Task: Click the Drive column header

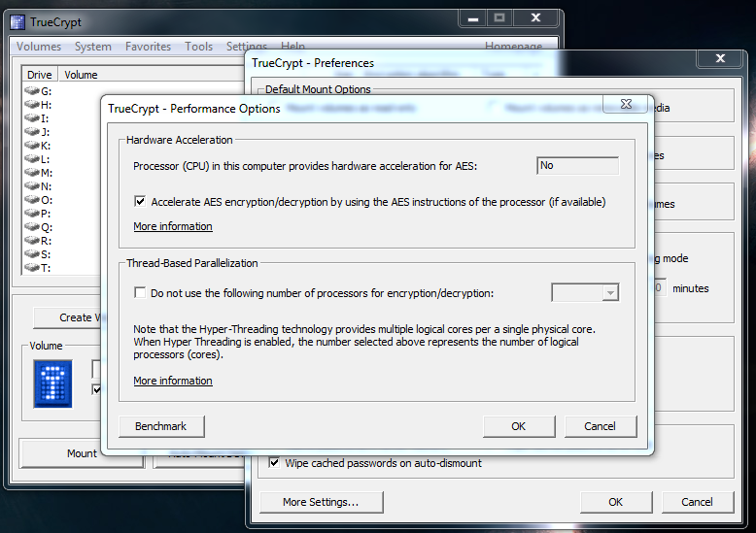Action: [x=40, y=75]
